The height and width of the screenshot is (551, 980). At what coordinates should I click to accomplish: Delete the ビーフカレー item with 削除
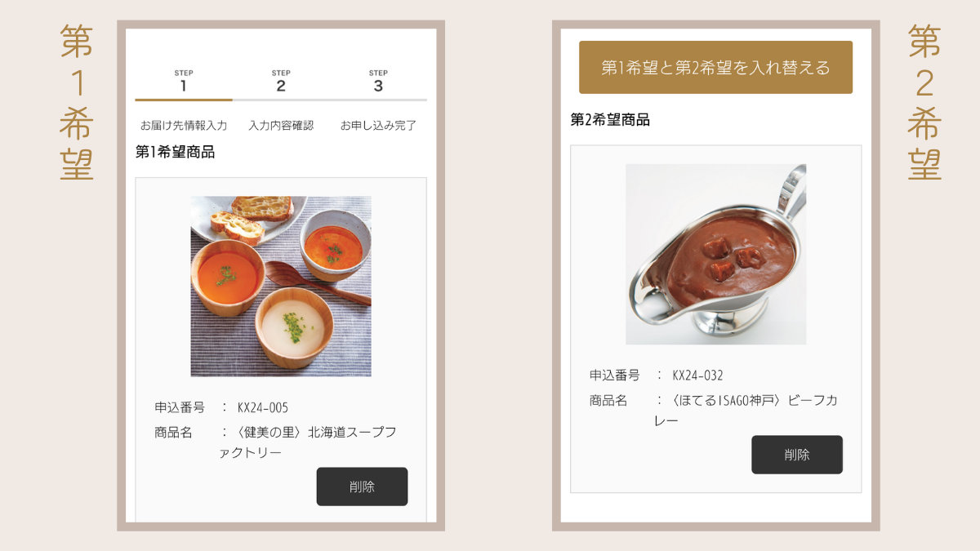click(797, 455)
